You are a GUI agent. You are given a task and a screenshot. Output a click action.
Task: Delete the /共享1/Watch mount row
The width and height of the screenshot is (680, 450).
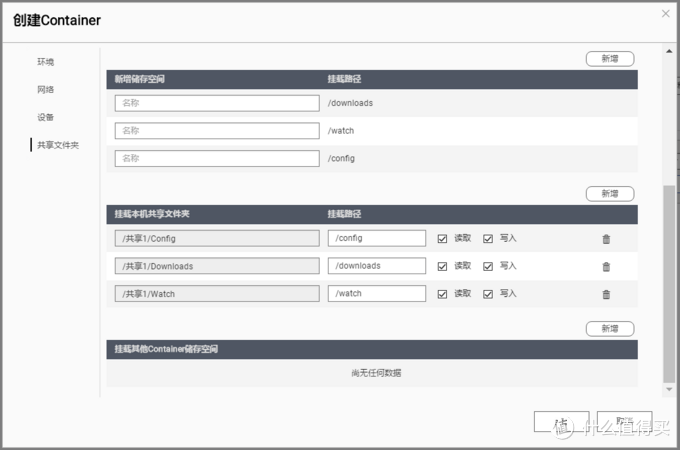pyautogui.click(x=606, y=294)
